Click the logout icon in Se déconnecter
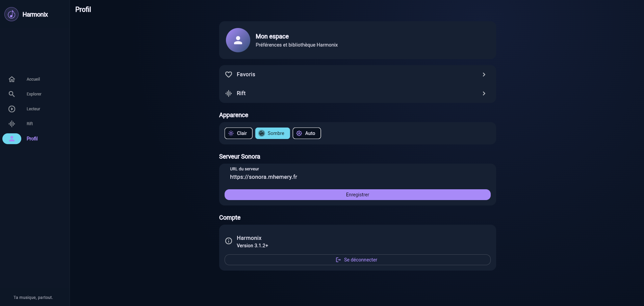The image size is (644, 306). (x=338, y=260)
